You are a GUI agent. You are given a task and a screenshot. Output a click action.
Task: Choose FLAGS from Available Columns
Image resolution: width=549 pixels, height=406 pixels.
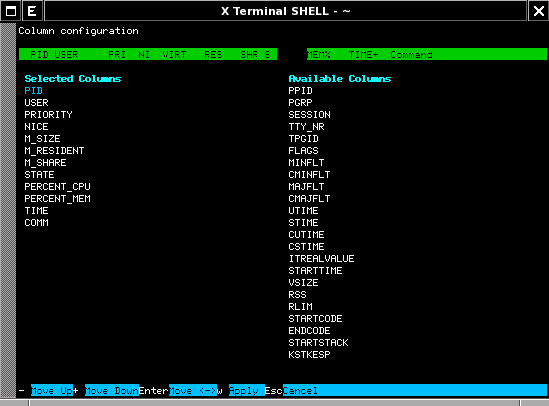(x=304, y=150)
